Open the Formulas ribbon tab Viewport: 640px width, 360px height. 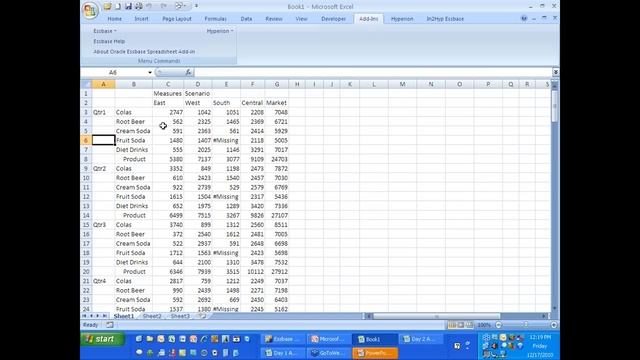216,19
